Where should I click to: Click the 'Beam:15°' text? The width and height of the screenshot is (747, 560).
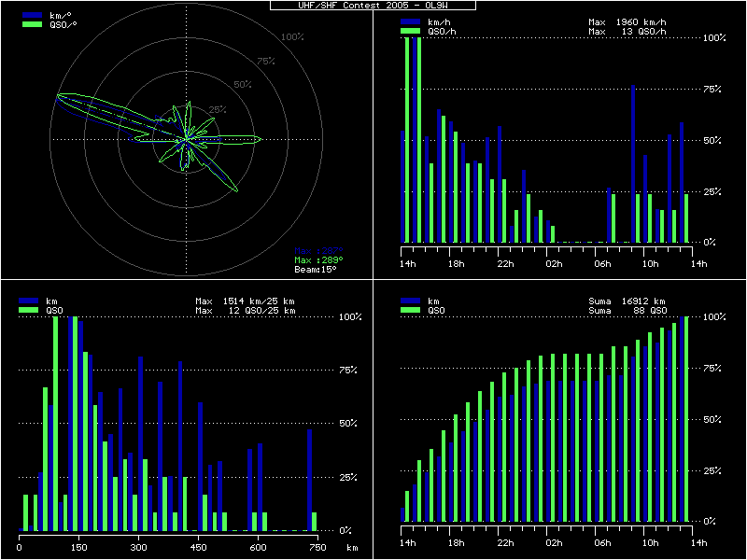[316, 269]
